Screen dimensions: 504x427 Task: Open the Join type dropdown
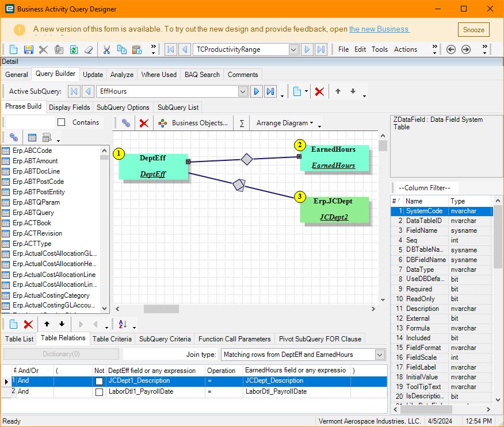(379, 355)
